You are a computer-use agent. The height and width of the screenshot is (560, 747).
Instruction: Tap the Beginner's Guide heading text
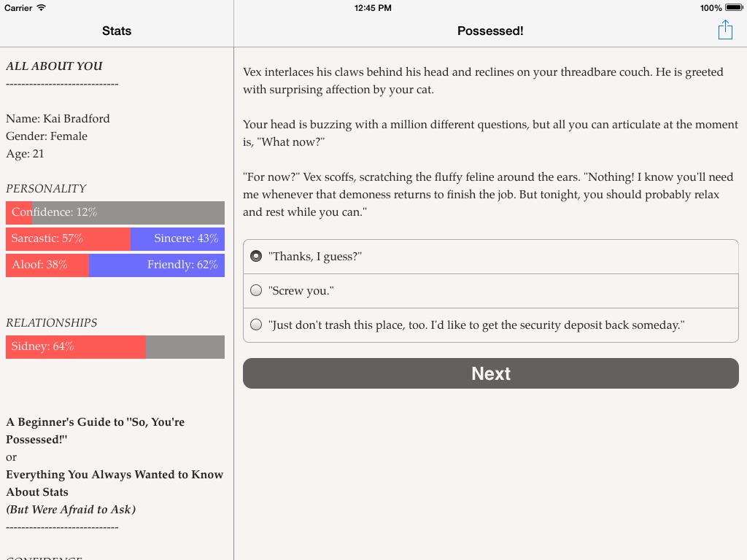click(x=96, y=430)
